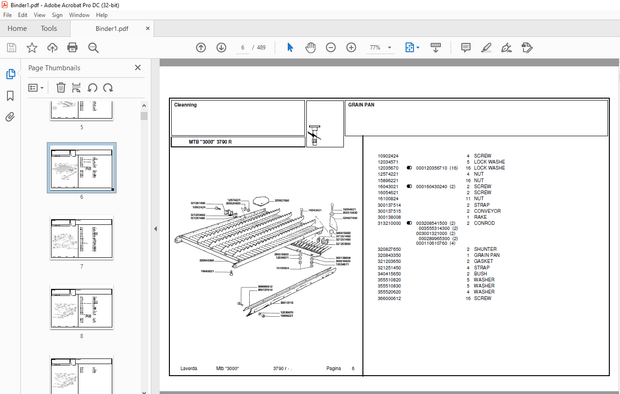Screen dimensions: 620x394
Task: Open the Edit menu
Action: (23, 15)
